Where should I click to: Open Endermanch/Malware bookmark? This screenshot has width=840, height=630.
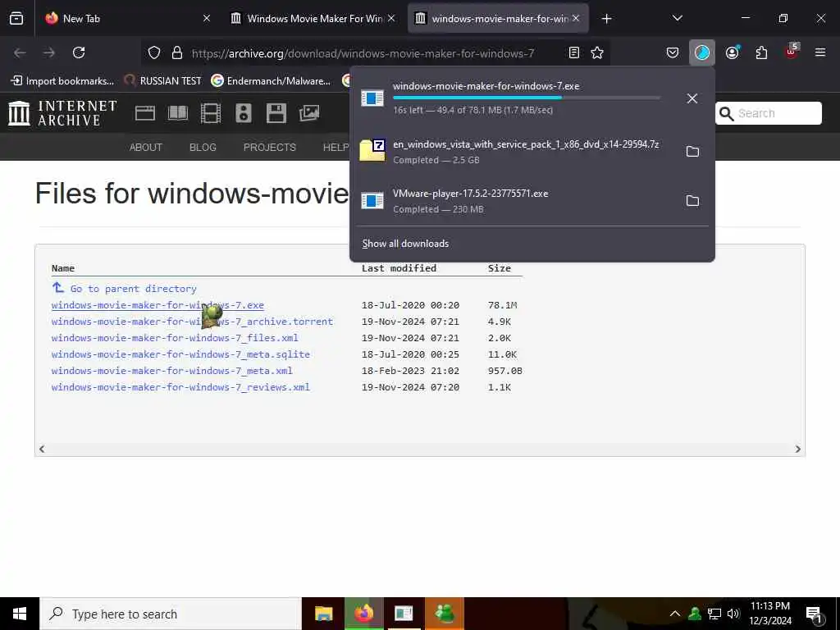click(x=271, y=81)
